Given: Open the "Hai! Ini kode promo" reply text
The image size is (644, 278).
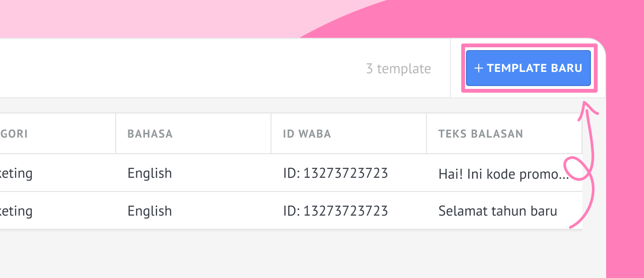Looking at the screenshot, I should pyautogui.click(x=503, y=174).
